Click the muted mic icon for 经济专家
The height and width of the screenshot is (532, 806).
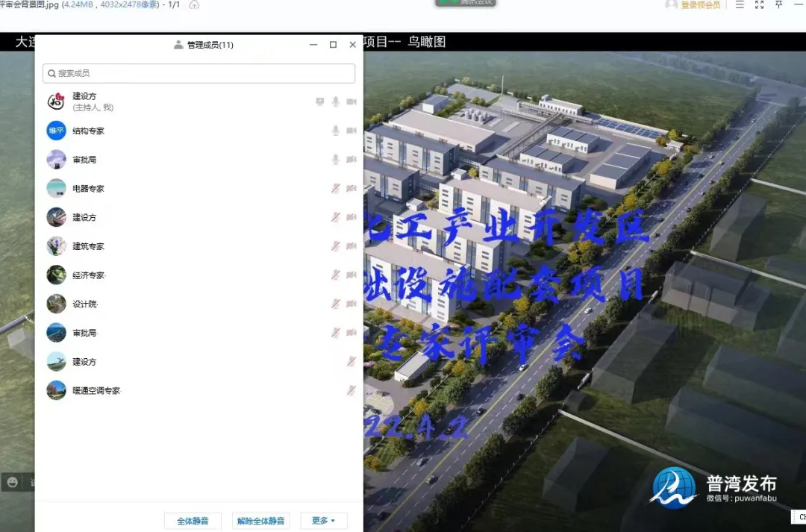[336, 275]
